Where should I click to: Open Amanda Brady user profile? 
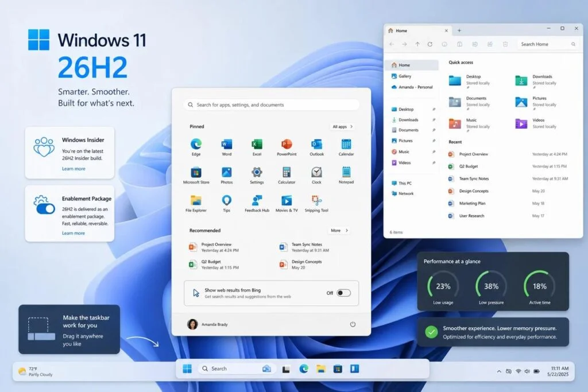coord(207,324)
